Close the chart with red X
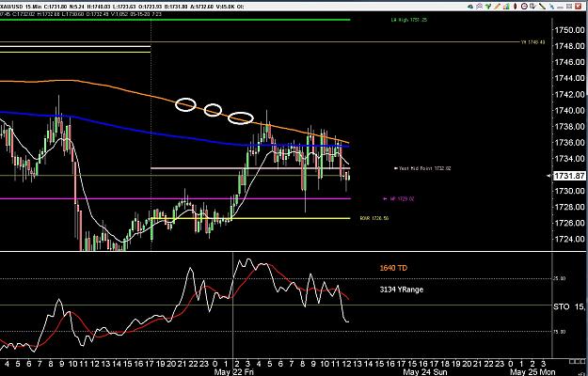The height and width of the screenshot is (376, 588). point(578,6)
